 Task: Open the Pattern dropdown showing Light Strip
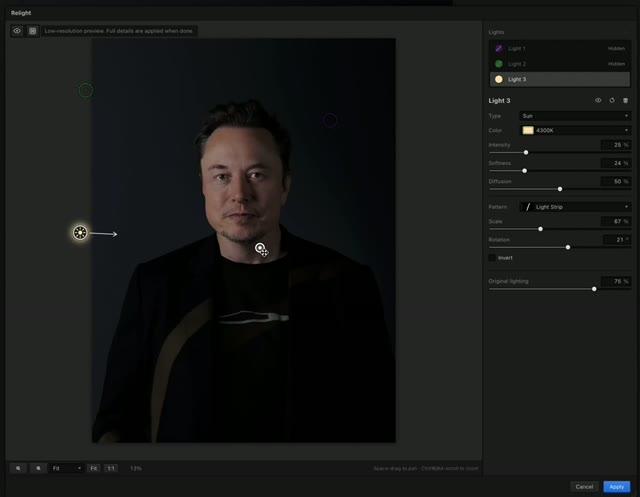click(575, 207)
